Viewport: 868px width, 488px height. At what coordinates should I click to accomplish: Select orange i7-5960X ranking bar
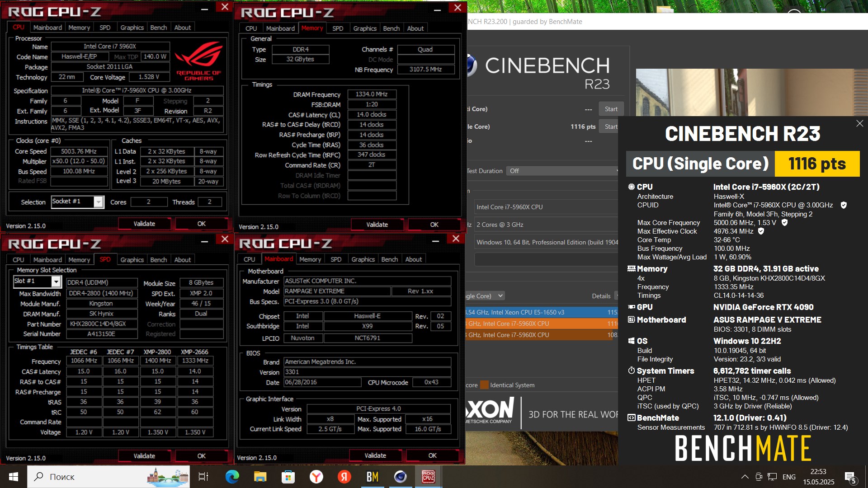[x=542, y=324]
